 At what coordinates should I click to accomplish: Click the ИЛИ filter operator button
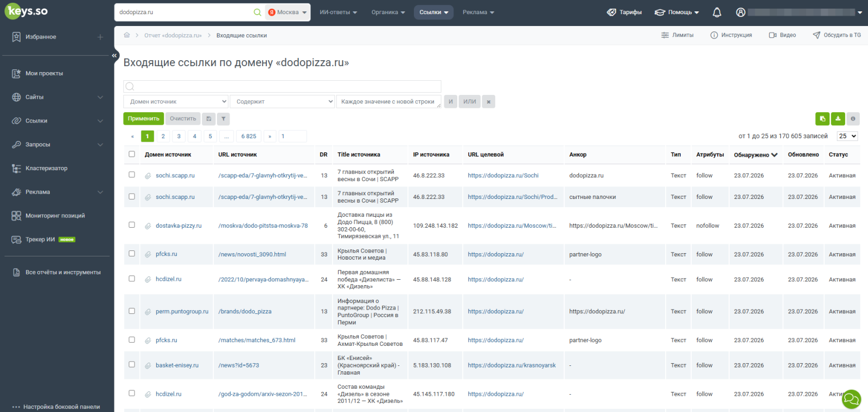[470, 101]
